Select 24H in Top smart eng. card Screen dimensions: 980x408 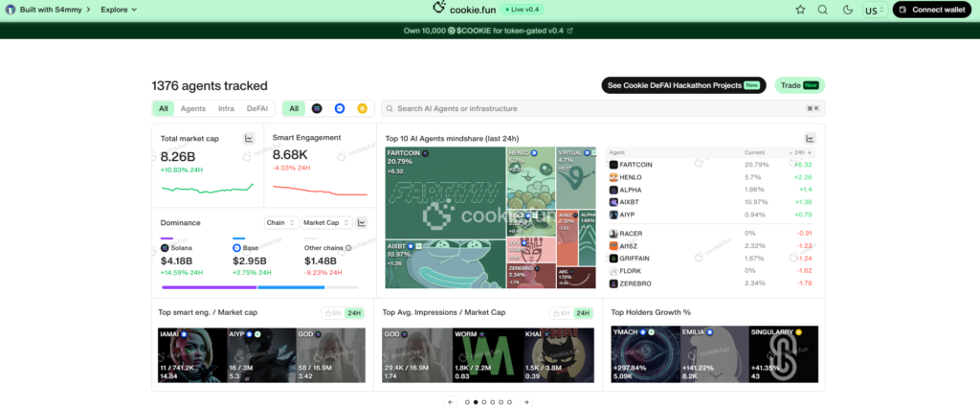click(354, 313)
